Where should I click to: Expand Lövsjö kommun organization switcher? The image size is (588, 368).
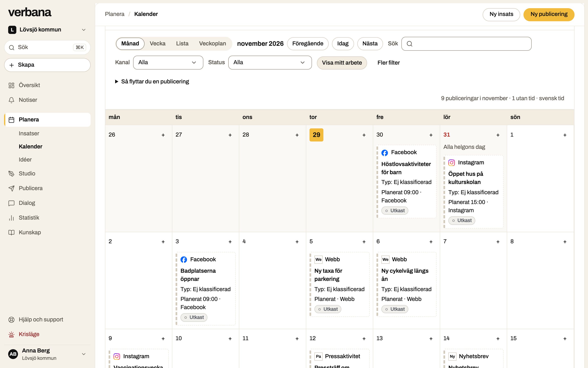coord(47,30)
